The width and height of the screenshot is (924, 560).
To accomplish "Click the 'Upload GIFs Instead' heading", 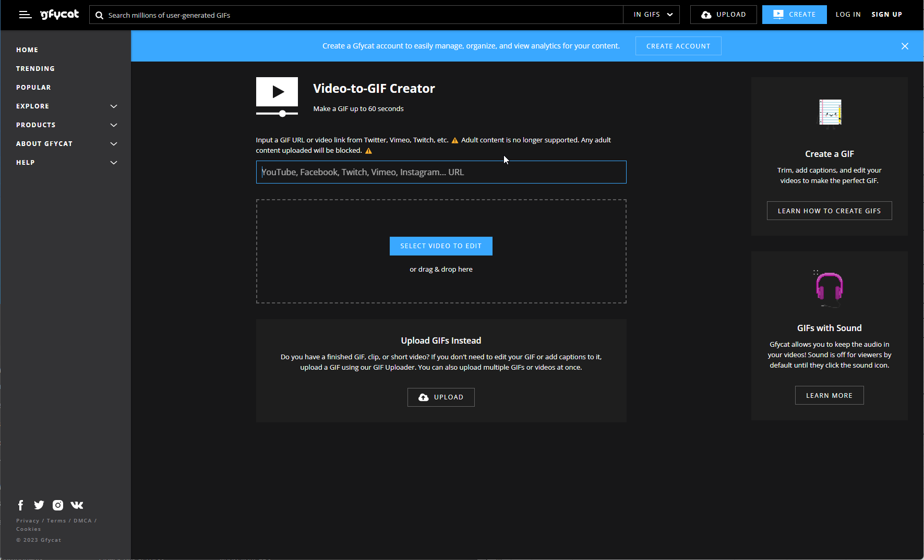I will [x=441, y=340].
